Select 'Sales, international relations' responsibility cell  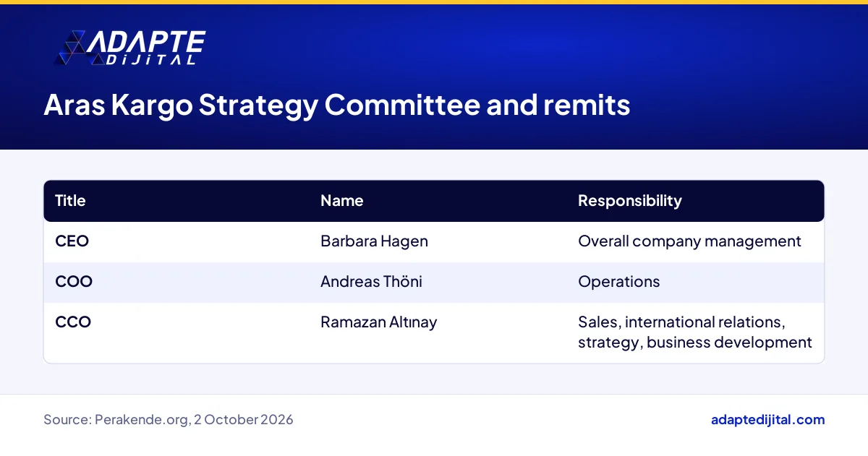click(695, 332)
